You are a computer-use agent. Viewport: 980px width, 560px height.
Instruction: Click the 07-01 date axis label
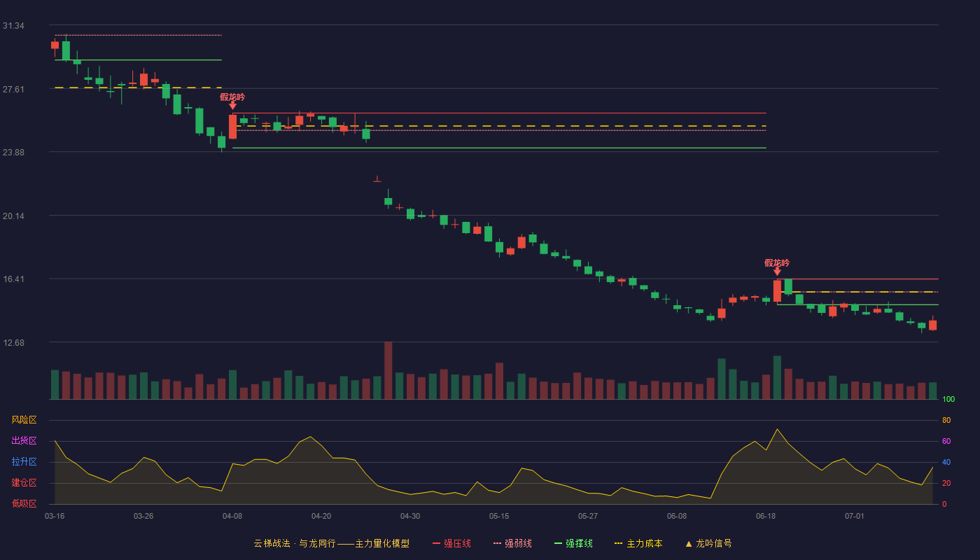tap(855, 516)
